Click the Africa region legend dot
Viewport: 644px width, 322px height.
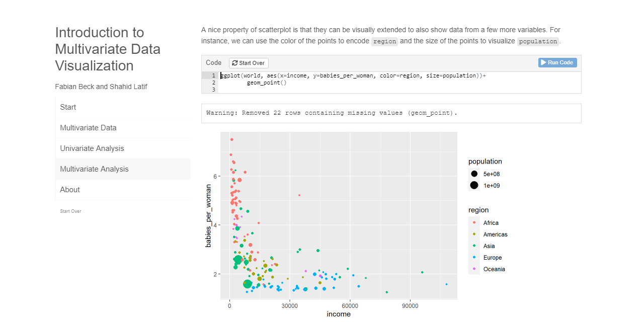(474, 222)
